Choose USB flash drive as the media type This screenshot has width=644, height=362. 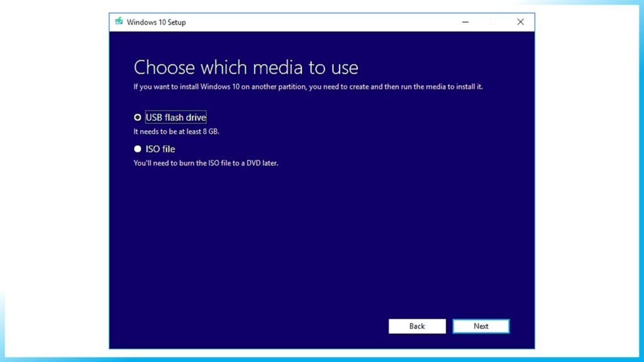[x=137, y=117]
